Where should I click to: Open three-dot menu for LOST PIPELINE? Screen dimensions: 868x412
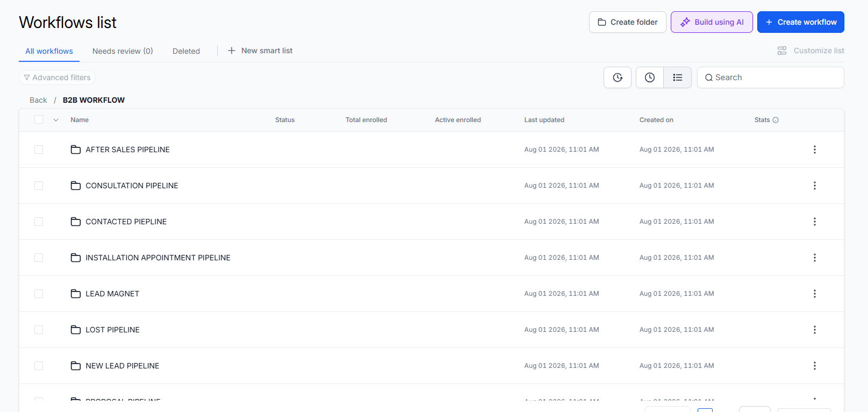814,330
